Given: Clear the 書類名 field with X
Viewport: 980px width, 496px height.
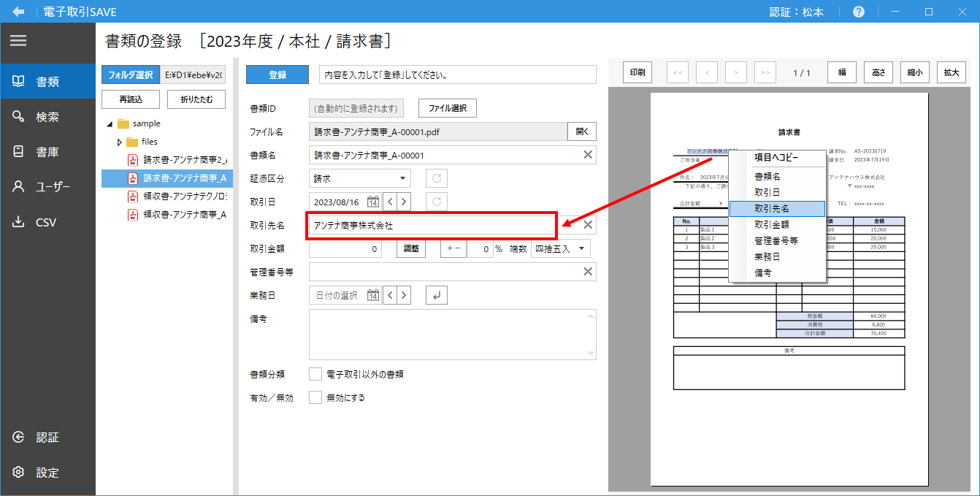Looking at the screenshot, I should 587,155.
